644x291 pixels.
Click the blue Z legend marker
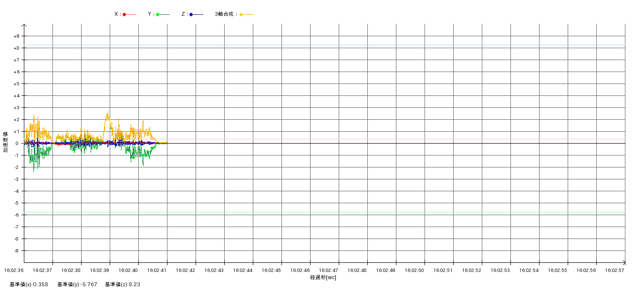(191, 15)
